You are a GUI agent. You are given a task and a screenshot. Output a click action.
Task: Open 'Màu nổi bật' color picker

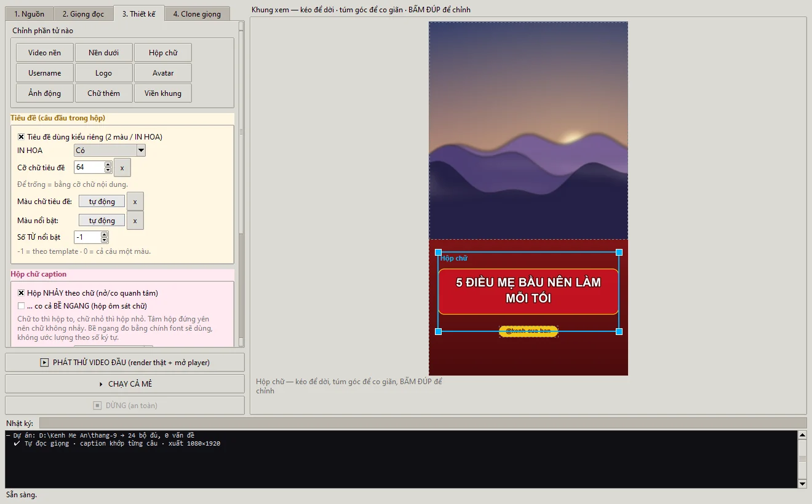tap(101, 220)
